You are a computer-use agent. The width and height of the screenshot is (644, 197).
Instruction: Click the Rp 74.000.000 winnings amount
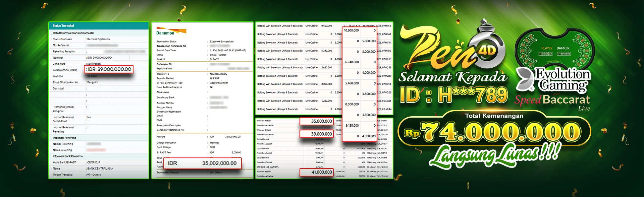click(x=501, y=132)
